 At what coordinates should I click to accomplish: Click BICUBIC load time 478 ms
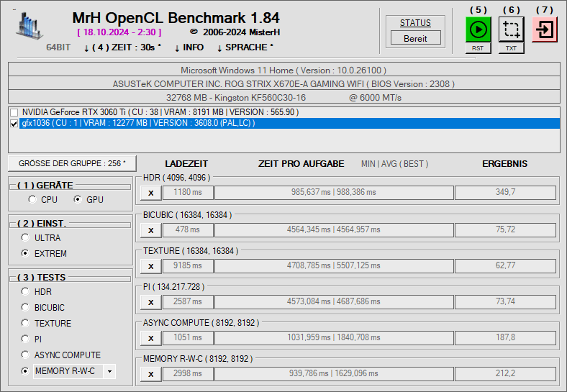point(188,229)
